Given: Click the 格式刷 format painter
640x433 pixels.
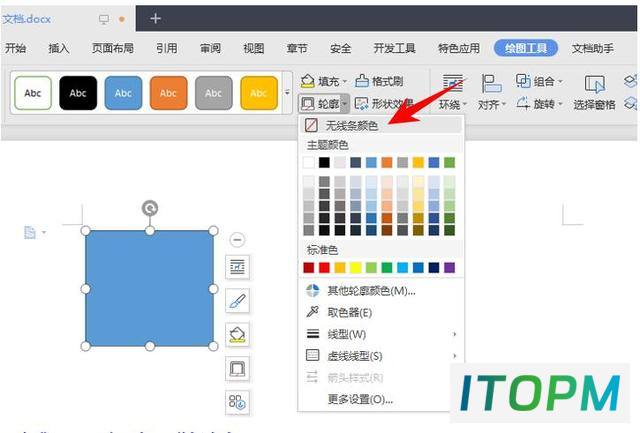Looking at the screenshot, I should click(379, 81).
